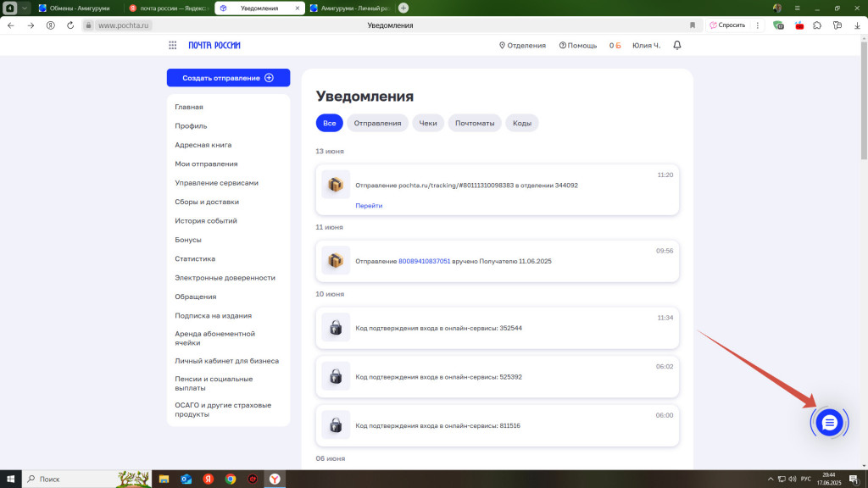Click the Почта России logo
The width and height of the screenshot is (868, 488).
click(214, 45)
